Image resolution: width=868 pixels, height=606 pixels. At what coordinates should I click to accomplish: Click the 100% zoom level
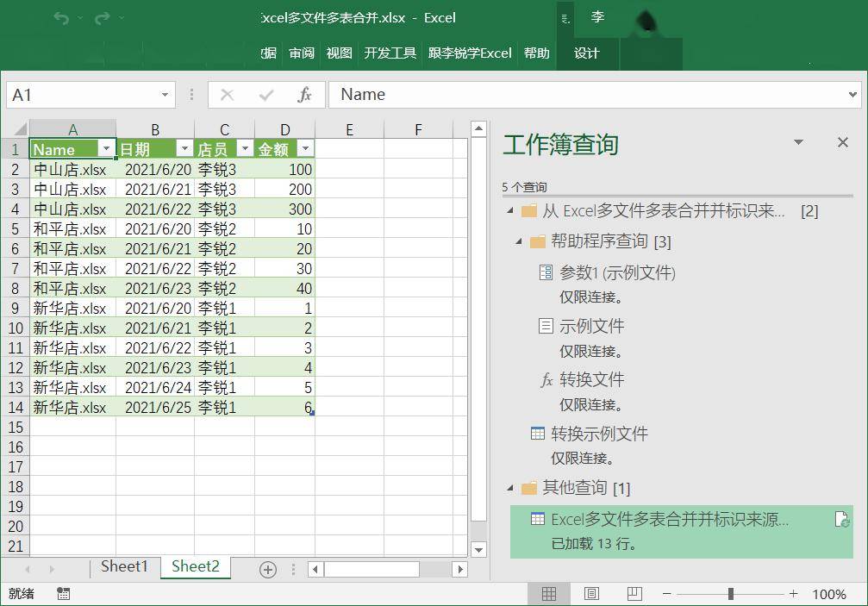(x=828, y=595)
